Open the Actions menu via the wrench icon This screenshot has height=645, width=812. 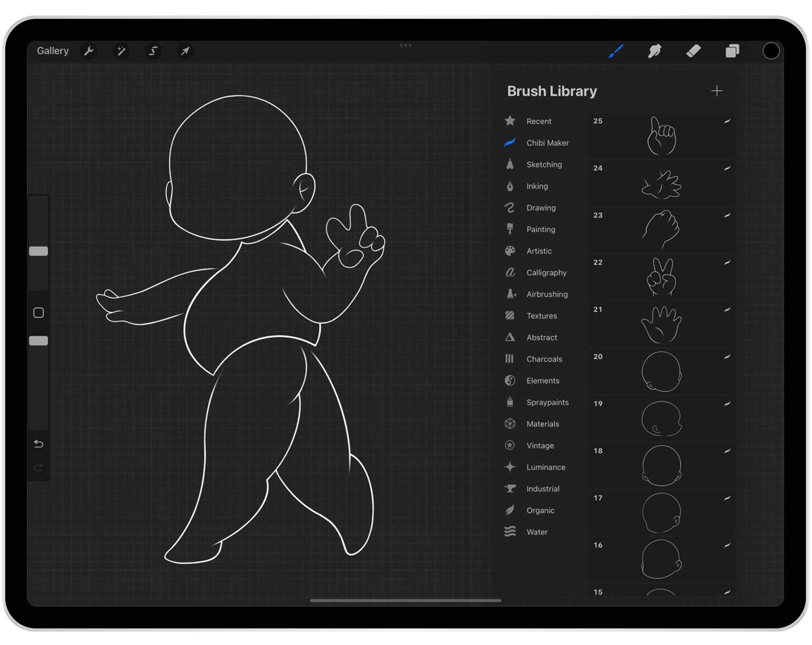pyautogui.click(x=89, y=51)
